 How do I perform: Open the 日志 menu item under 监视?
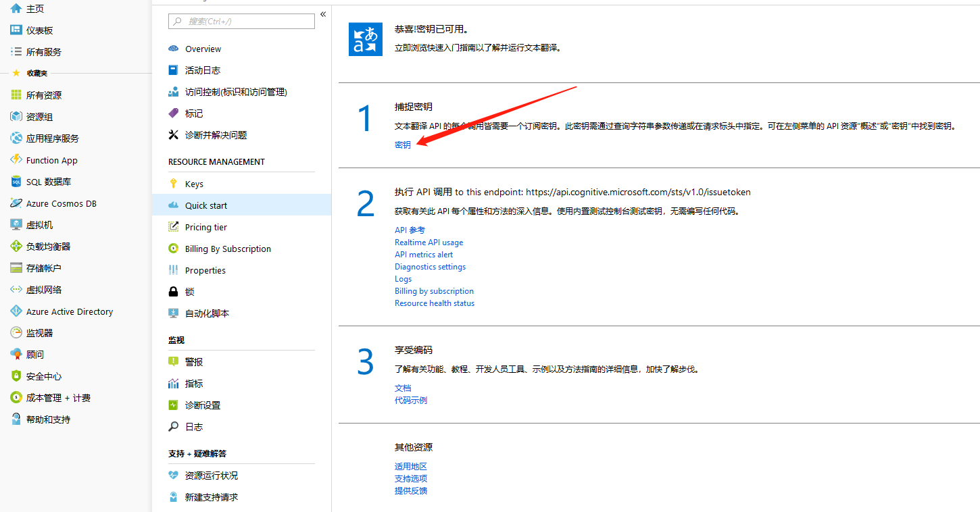click(x=241, y=427)
